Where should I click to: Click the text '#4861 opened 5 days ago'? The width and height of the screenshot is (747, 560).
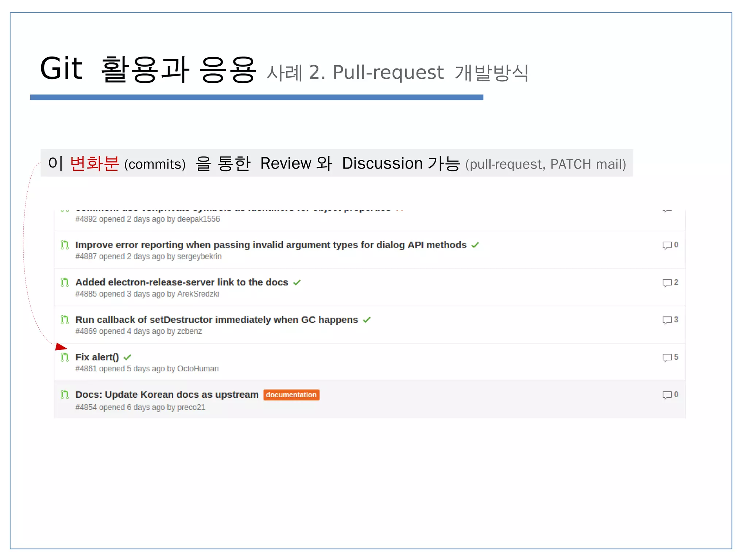120,368
